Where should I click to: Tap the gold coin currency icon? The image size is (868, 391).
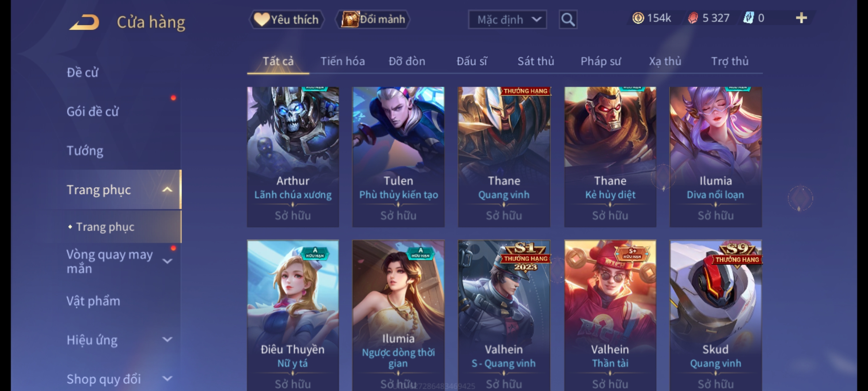click(x=638, y=18)
